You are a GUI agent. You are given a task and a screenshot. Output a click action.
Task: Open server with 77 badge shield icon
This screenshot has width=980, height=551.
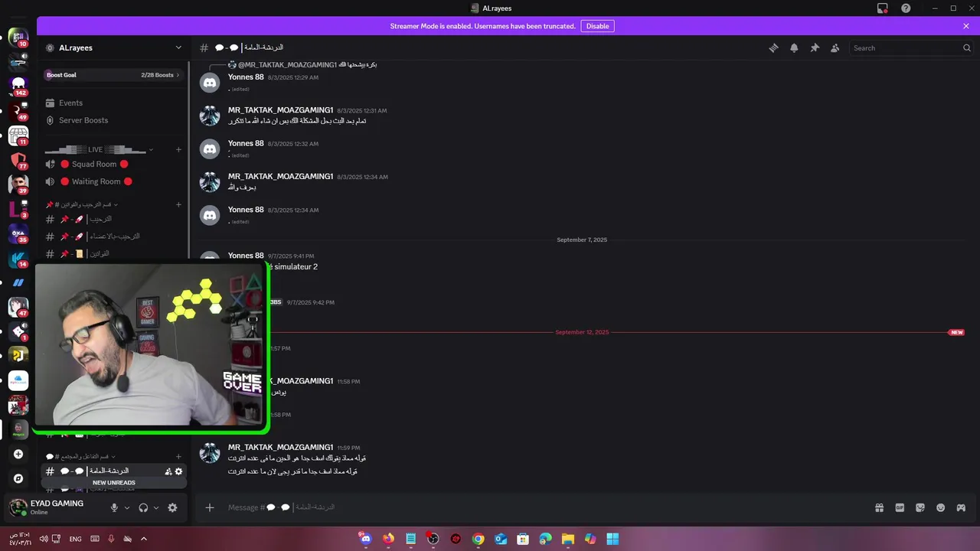click(x=18, y=161)
